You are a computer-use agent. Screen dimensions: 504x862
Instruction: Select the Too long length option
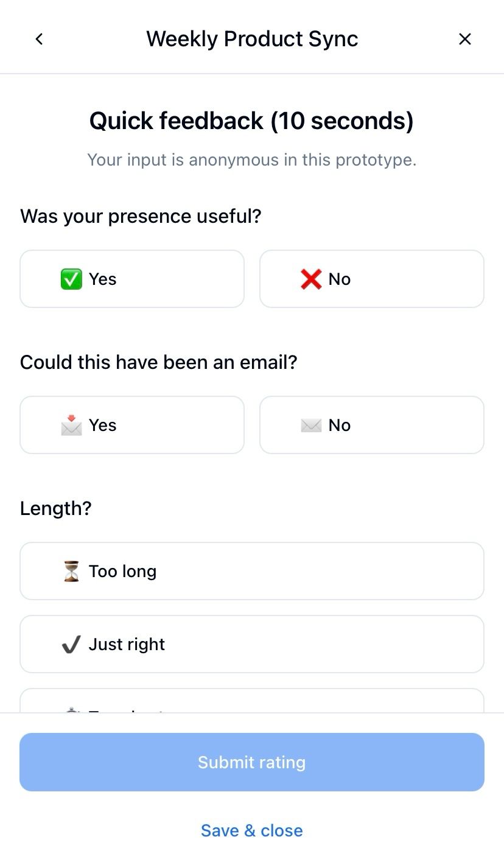[x=252, y=571]
